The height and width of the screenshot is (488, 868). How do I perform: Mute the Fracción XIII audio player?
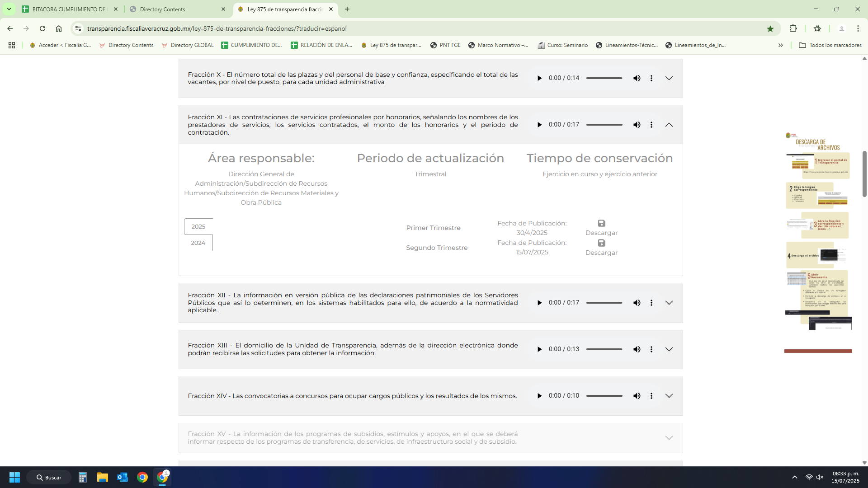click(x=637, y=349)
